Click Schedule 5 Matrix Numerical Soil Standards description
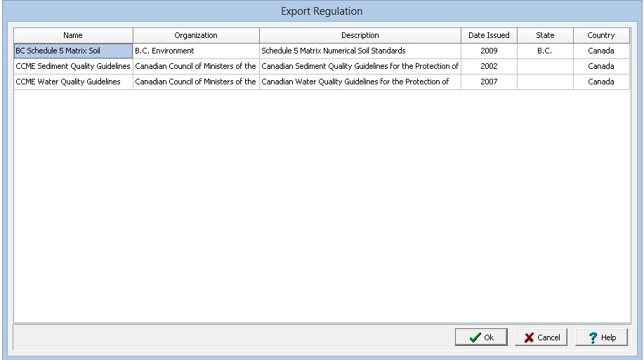This screenshot has height=360, width=644. point(360,51)
